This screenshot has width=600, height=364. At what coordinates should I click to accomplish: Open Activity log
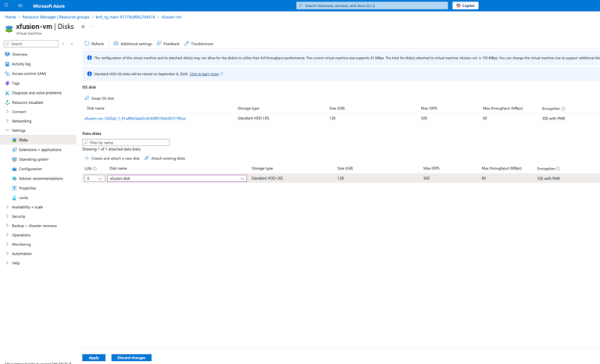pyautogui.click(x=21, y=64)
